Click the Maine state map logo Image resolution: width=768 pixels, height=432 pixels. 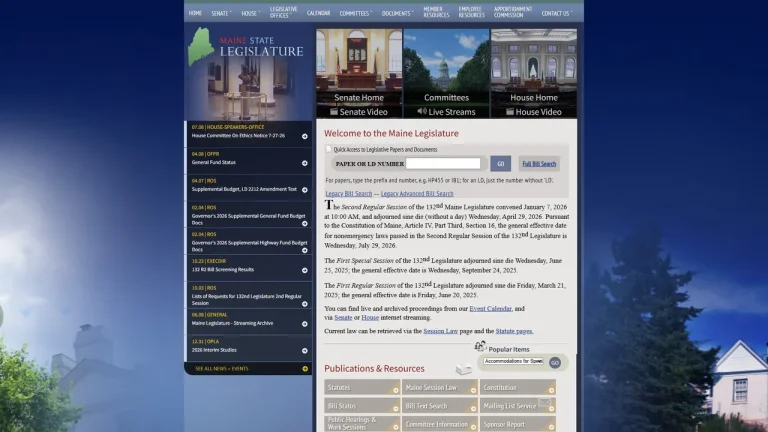(201, 47)
